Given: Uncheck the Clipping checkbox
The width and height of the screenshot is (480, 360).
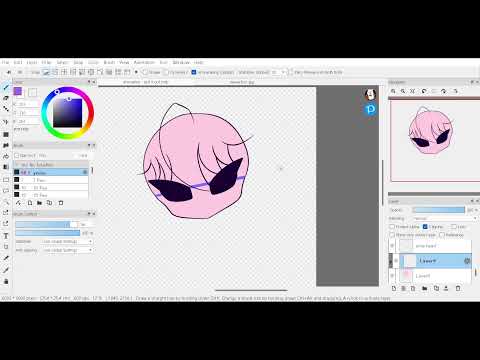Looking at the screenshot, I should (x=425, y=227).
